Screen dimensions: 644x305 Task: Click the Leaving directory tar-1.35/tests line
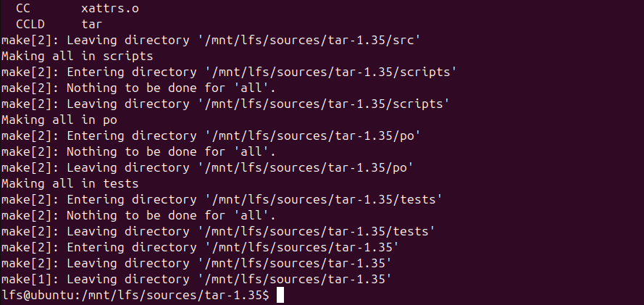point(217,231)
